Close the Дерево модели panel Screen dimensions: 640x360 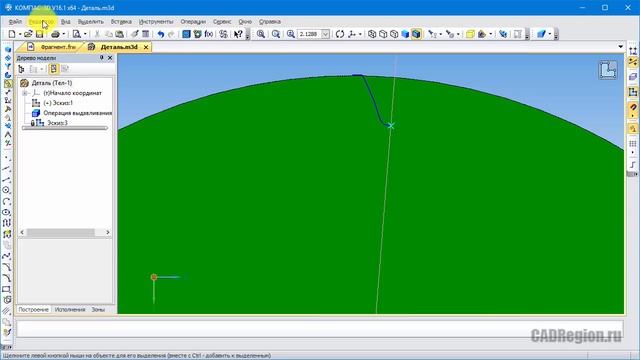click(x=110, y=58)
